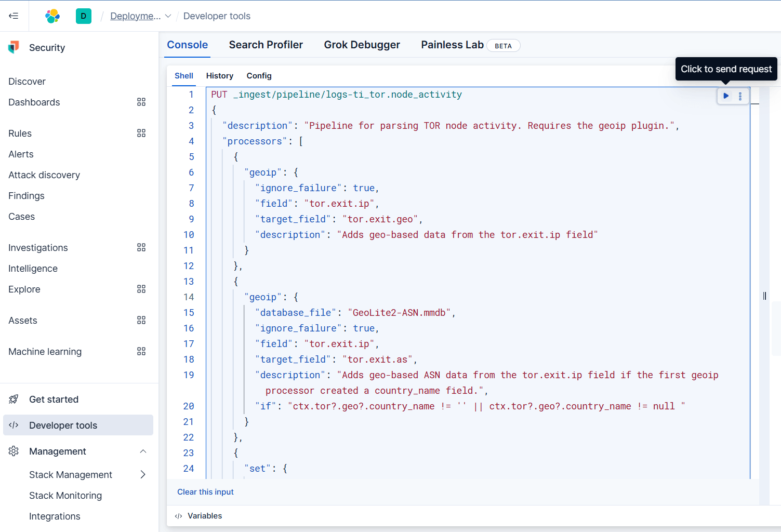Expand the Stack Management submenu arrow
Viewport: 781px width, 532px height.
tap(143, 475)
